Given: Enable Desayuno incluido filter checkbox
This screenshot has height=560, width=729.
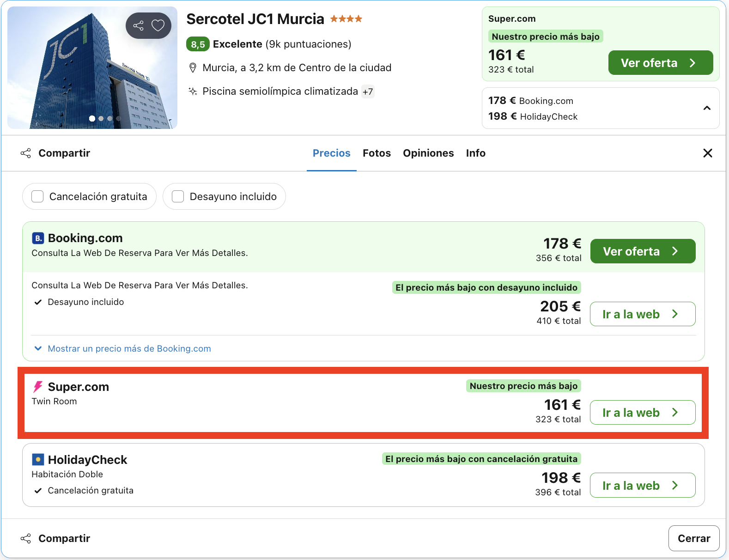Looking at the screenshot, I should point(178,196).
